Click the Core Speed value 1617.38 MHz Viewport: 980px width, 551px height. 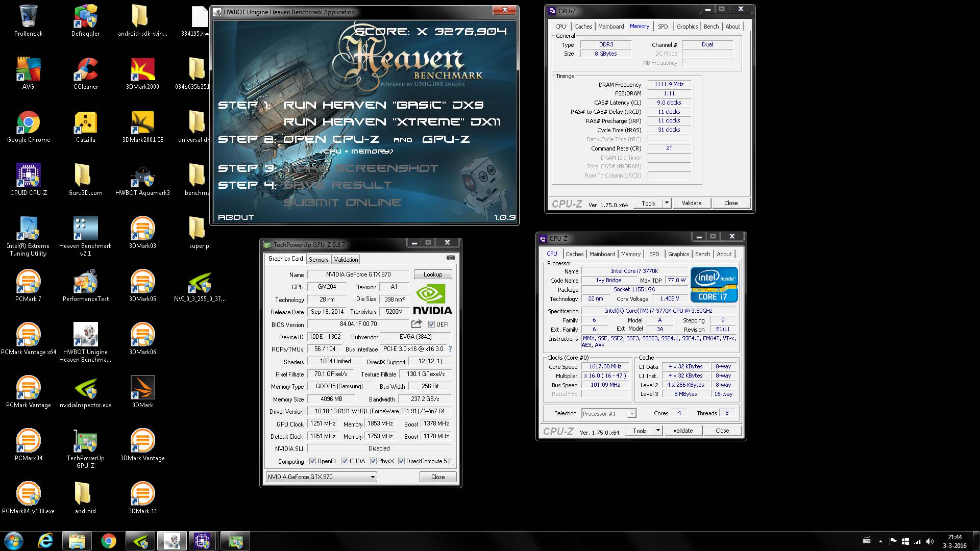(605, 366)
